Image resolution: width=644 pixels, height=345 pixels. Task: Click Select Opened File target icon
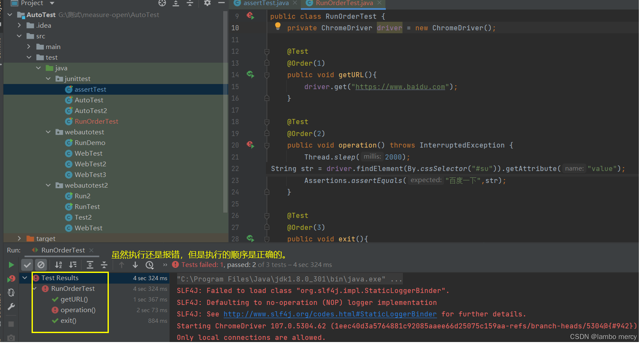pos(162,3)
